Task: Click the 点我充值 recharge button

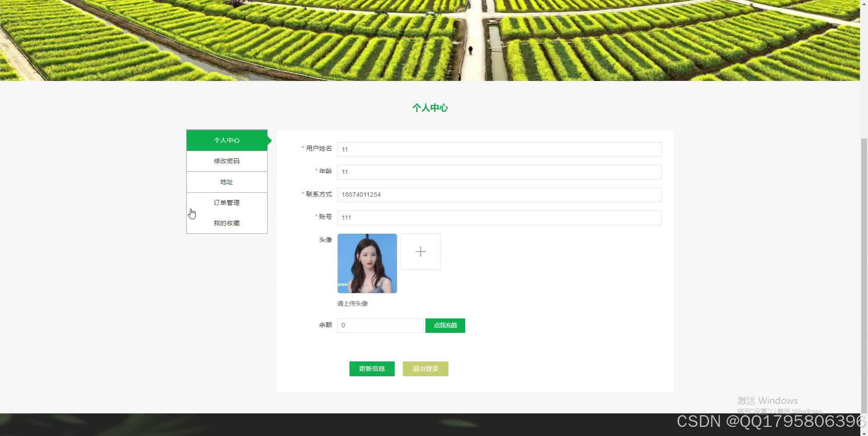Action: (x=445, y=325)
